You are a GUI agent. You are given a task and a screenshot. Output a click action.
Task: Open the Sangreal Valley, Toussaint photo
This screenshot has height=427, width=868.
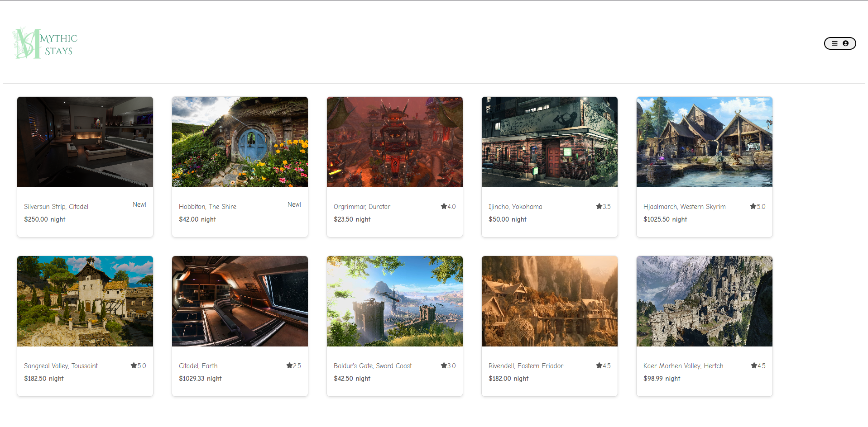pos(85,301)
